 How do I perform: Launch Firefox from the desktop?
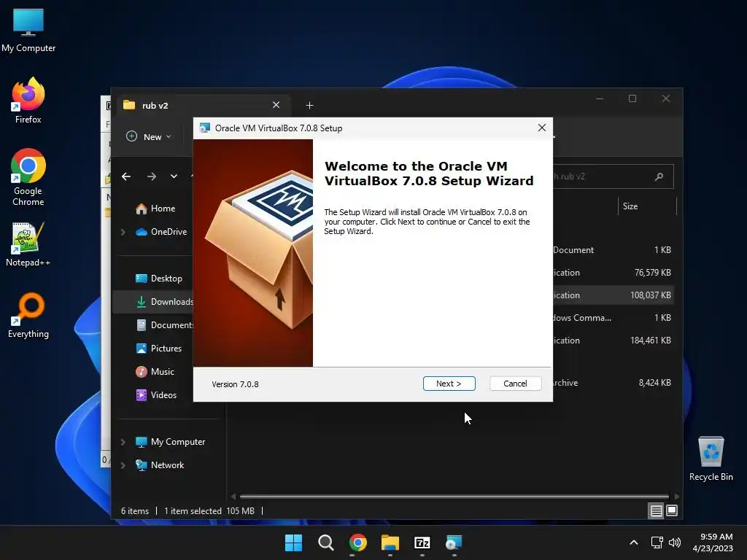click(x=28, y=101)
